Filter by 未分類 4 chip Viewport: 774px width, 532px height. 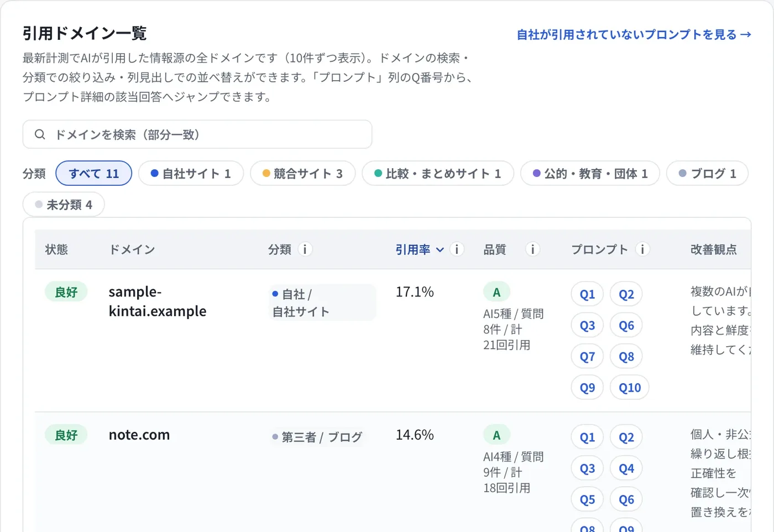tap(64, 205)
